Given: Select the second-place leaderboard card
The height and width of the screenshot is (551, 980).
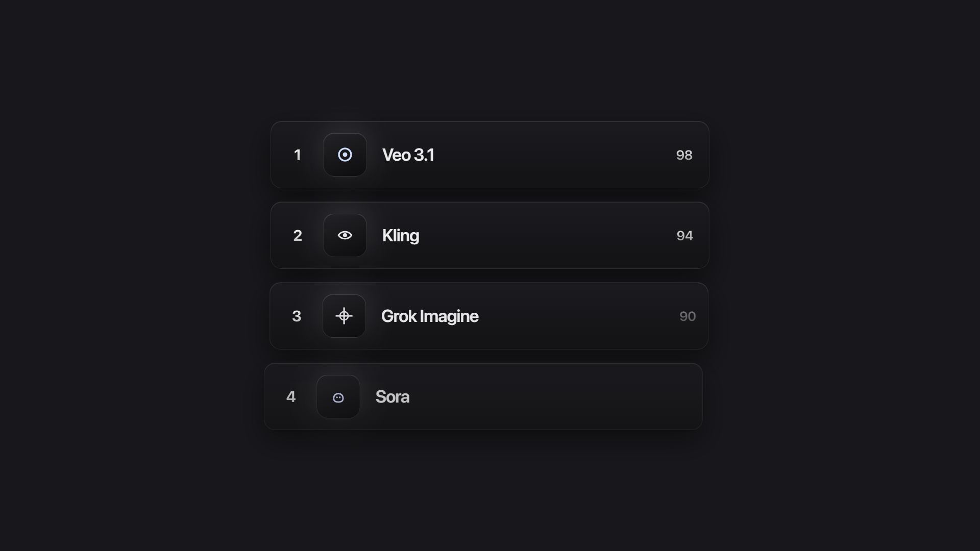Looking at the screenshot, I should 490,235.
